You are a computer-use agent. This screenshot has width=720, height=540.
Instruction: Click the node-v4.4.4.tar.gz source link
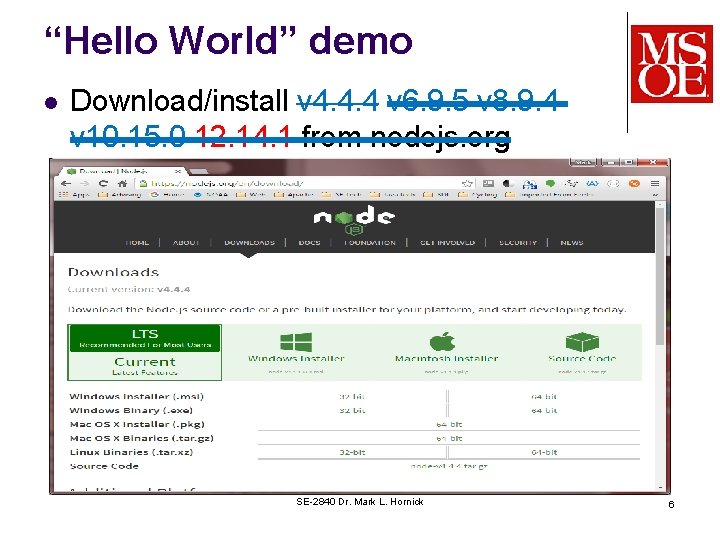pyautogui.click(x=449, y=466)
